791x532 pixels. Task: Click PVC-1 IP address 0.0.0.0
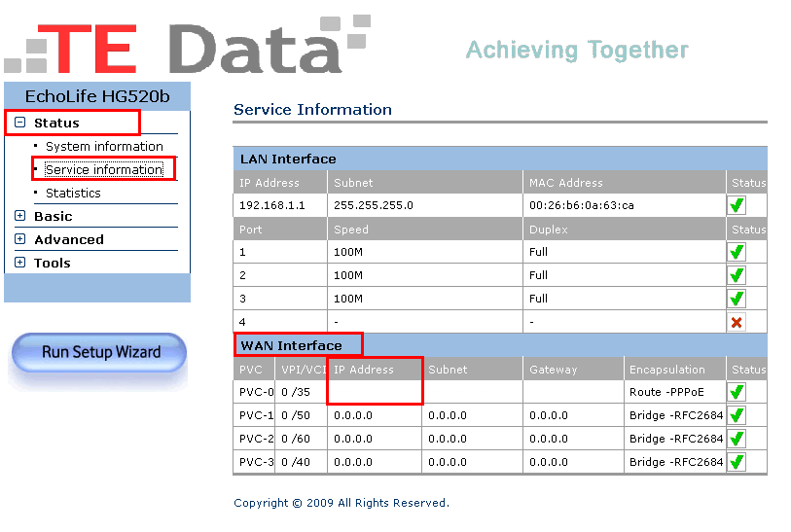353,415
